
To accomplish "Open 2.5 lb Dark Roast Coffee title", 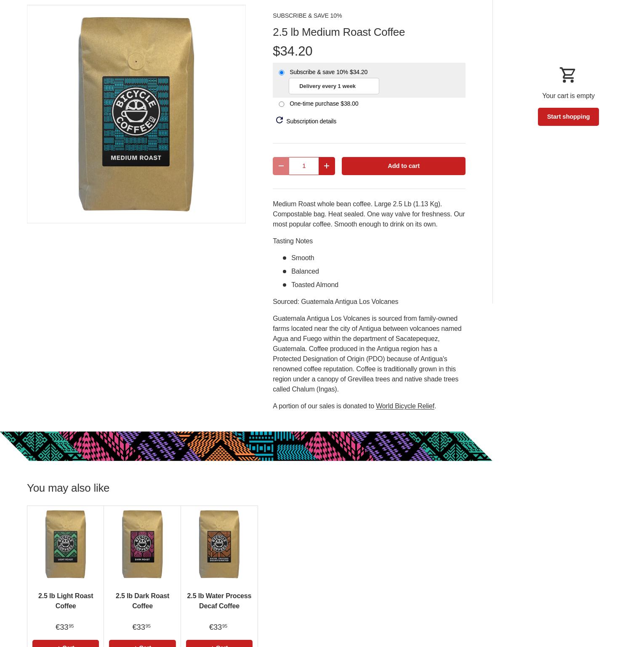I will [x=142, y=601].
